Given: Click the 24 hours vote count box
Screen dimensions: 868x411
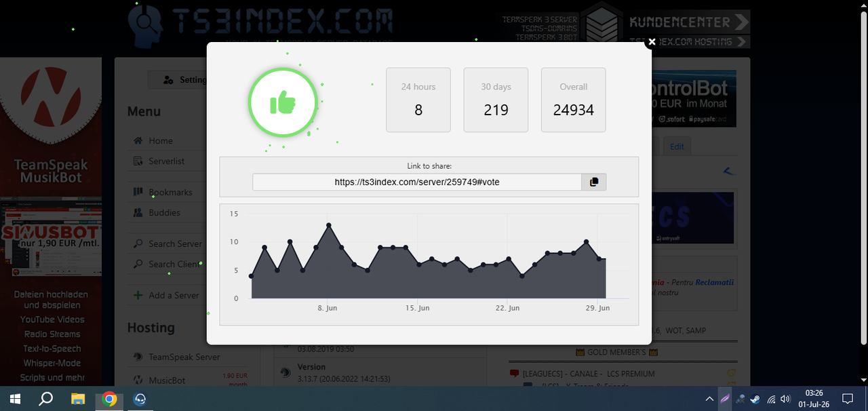Looking at the screenshot, I should [x=418, y=100].
